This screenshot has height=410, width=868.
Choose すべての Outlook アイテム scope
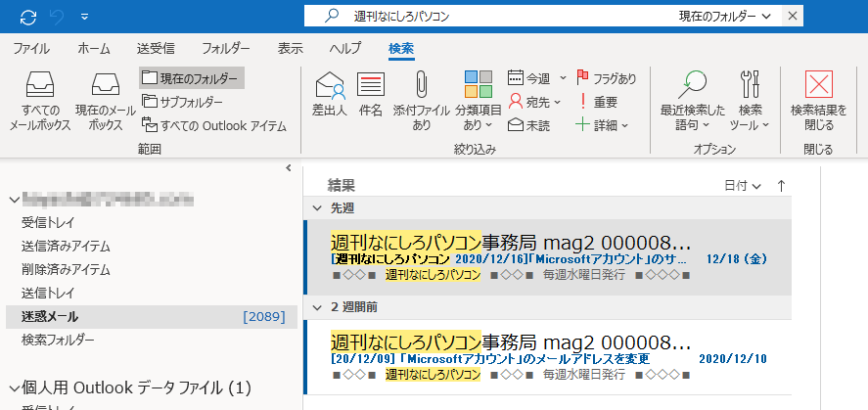pyautogui.click(x=214, y=126)
